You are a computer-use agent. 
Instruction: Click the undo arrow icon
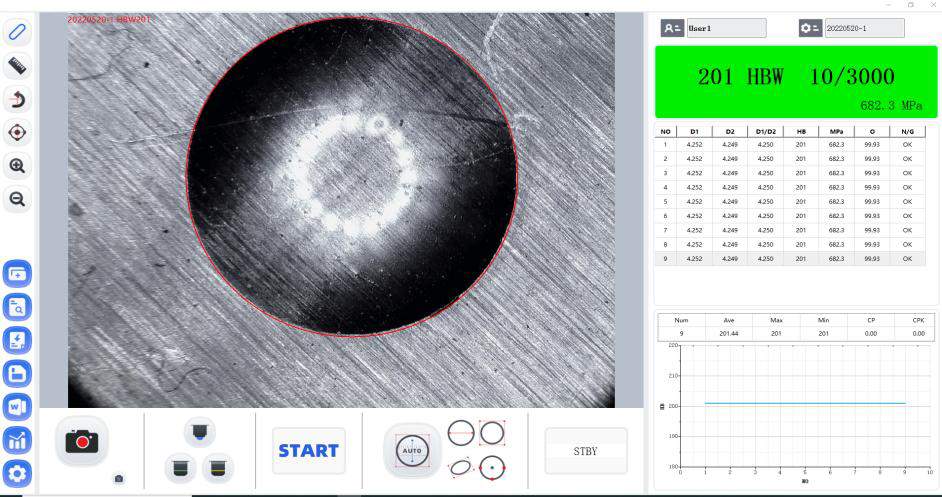pyautogui.click(x=17, y=99)
